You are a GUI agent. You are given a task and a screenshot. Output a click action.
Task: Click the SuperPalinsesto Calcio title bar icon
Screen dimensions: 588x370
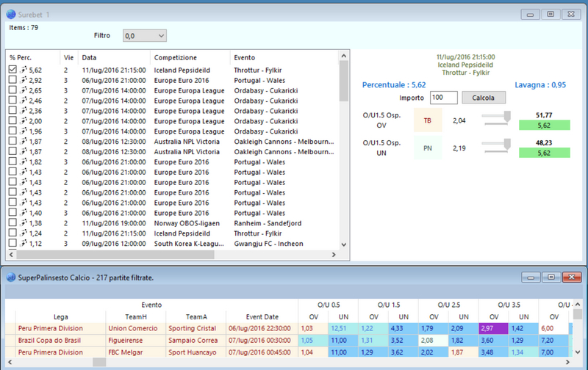point(8,277)
